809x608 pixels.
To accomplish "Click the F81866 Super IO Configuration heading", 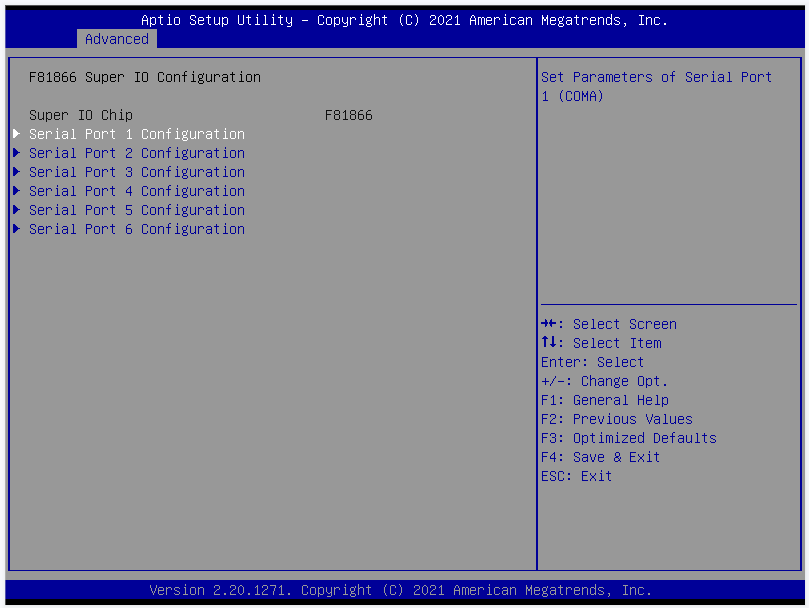I will point(144,77).
